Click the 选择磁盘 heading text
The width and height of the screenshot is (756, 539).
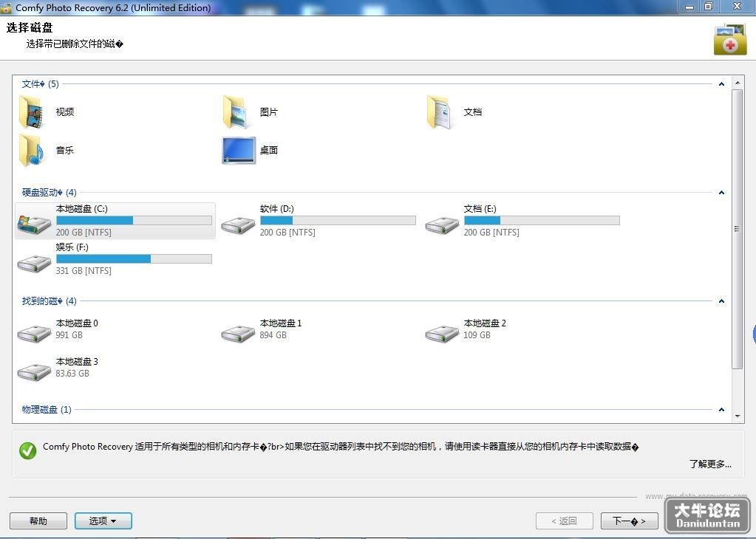click(x=30, y=27)
